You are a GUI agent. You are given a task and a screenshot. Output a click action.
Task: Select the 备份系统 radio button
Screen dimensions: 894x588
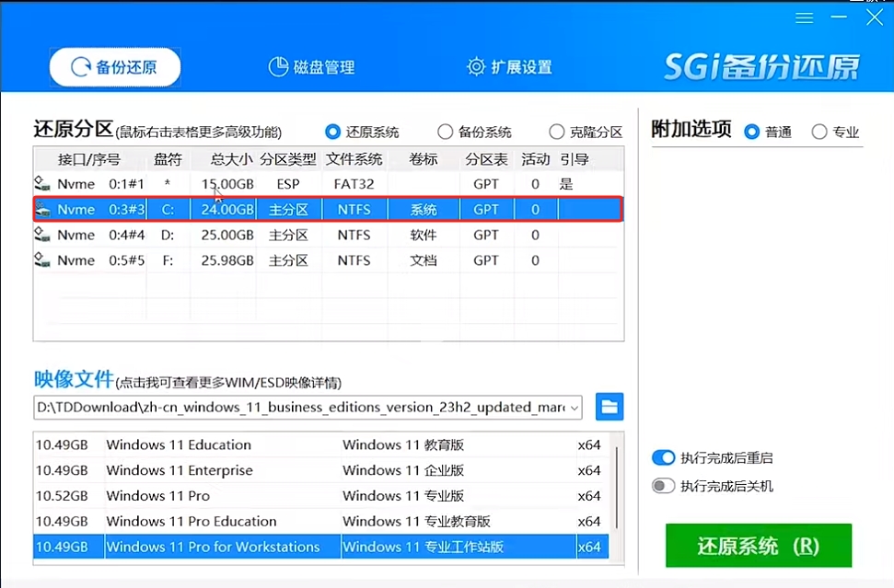point(446,131)
